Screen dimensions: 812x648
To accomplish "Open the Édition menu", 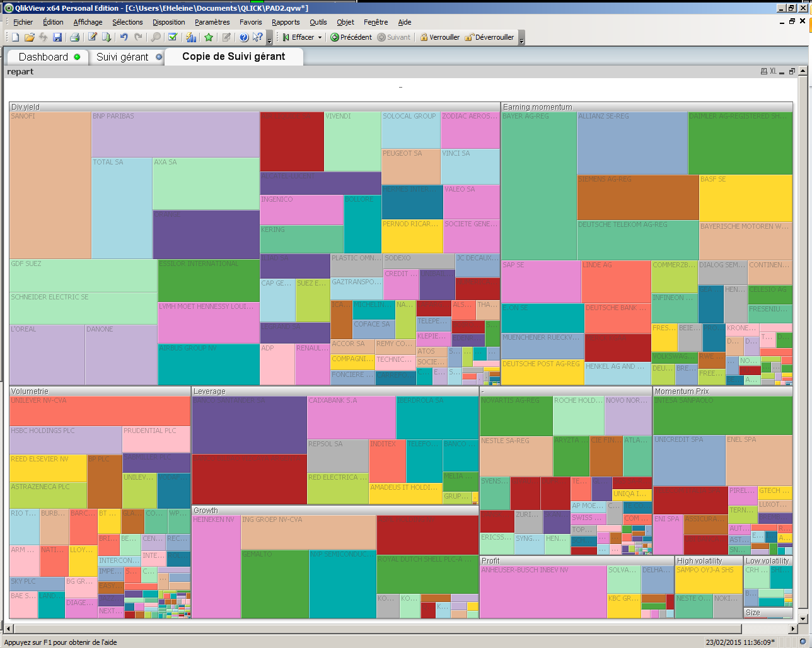I will (53, 22).
